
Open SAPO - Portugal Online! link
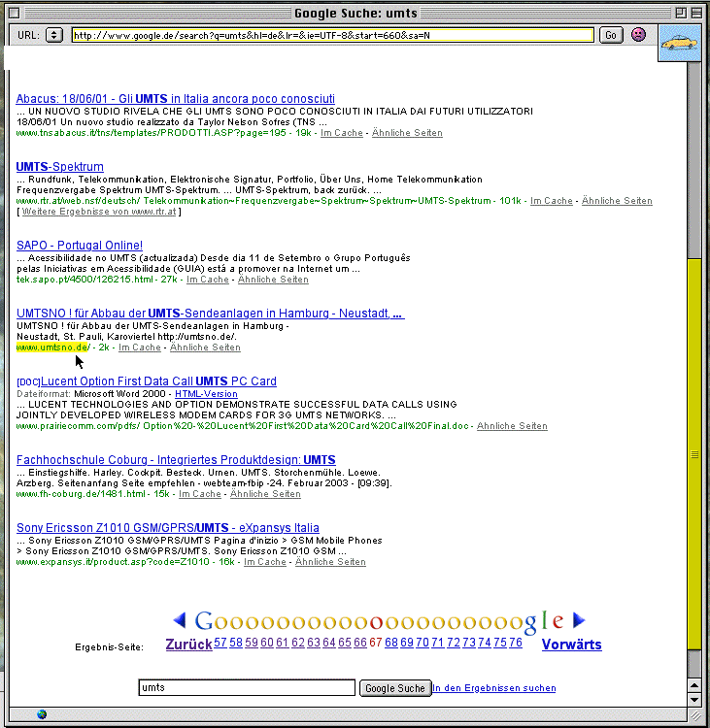point(80,246)
